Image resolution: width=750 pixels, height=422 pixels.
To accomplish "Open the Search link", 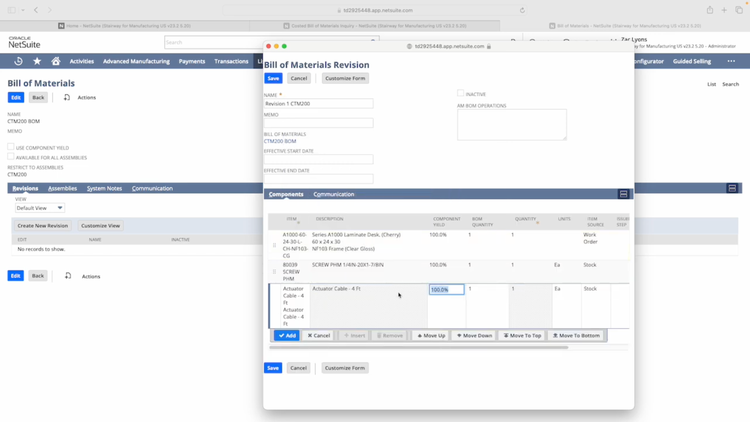I will tap(730, 84).
